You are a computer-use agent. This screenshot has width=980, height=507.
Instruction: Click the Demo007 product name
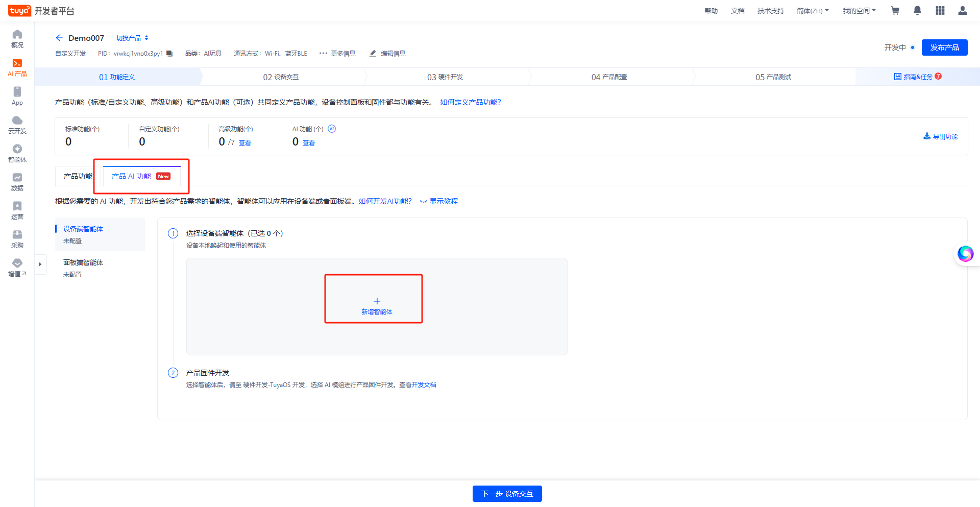(86, 38)
